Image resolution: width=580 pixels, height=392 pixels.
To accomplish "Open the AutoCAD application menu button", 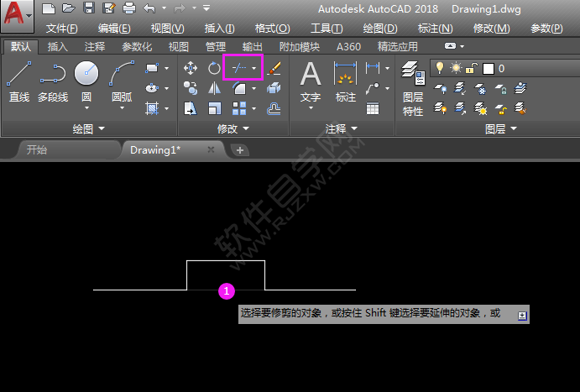I will tap(17, 15).
